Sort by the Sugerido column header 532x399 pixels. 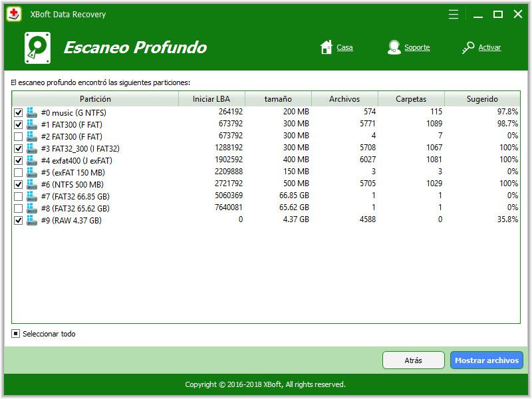(482, 98)
